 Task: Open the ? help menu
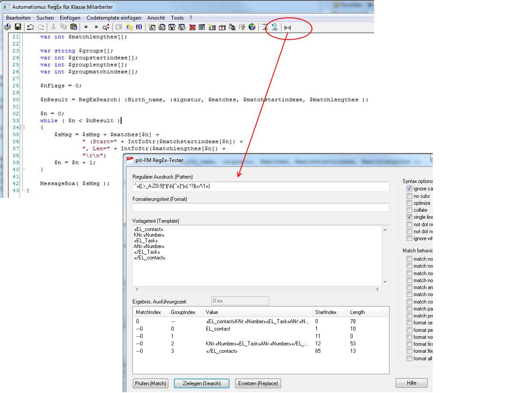[191, 18]
